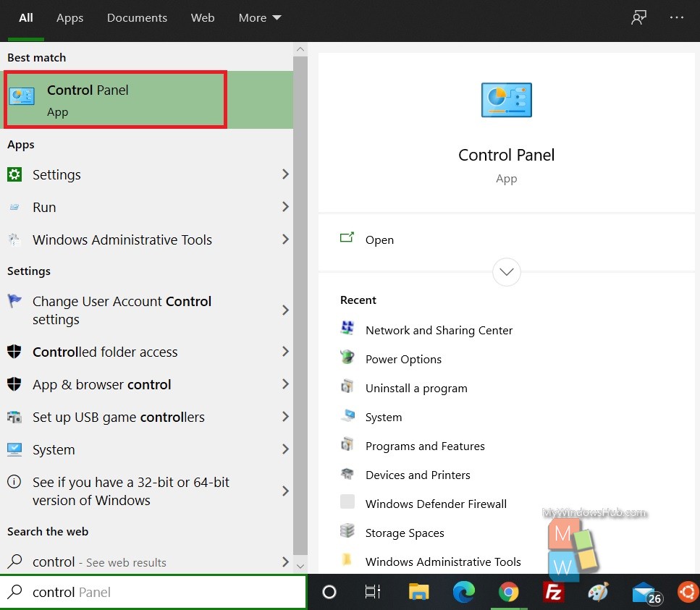Click the System icon in Recent list
Screen dimensions: 700x610
347,415
